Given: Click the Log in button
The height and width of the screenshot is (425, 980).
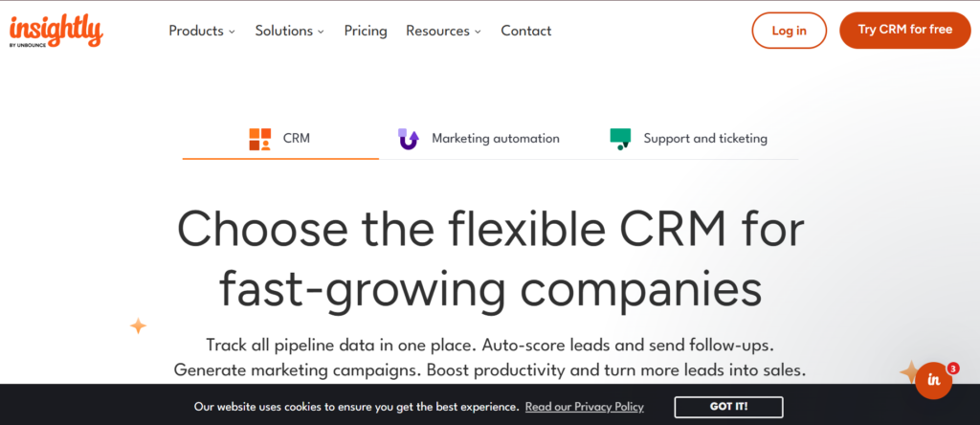Looking at the screenshot, I should tap(789, 31).
